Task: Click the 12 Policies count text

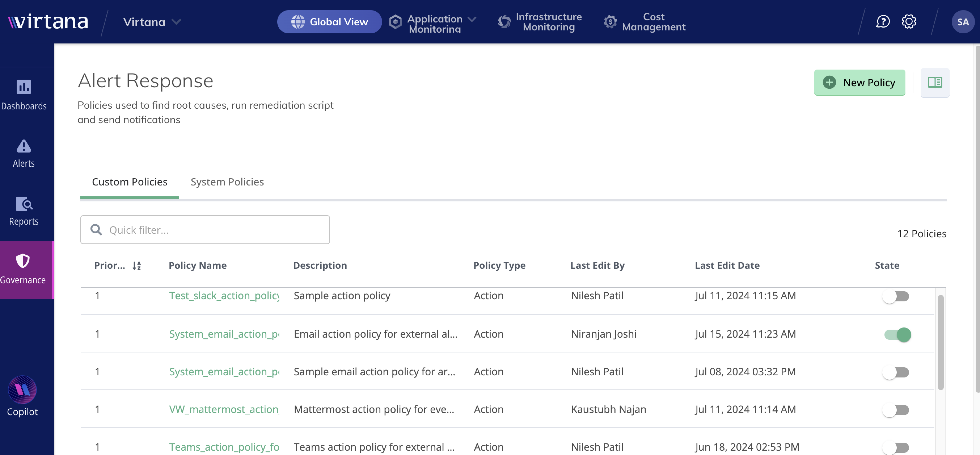Action: click(x=921, y=234)
